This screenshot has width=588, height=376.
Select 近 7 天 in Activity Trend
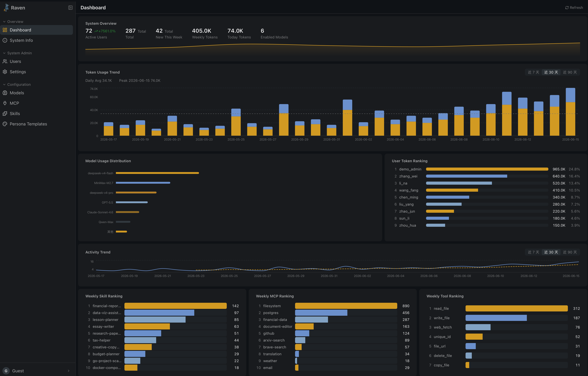533,252
